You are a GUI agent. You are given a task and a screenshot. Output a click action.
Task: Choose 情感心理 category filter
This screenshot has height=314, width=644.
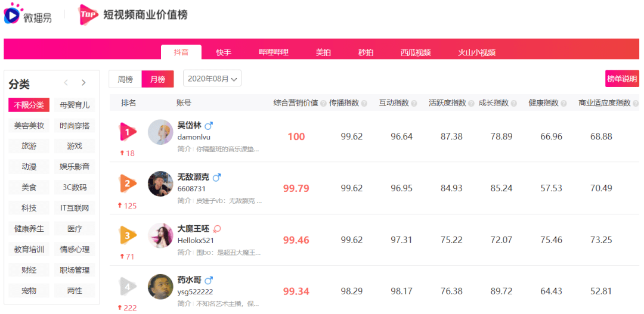(x=75, y=249)
